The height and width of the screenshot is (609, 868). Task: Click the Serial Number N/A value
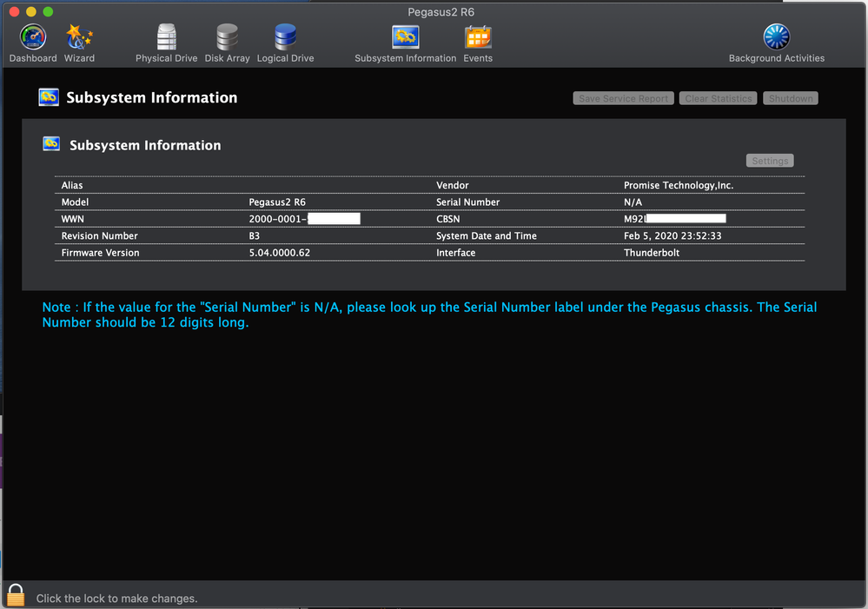[633, 202]
